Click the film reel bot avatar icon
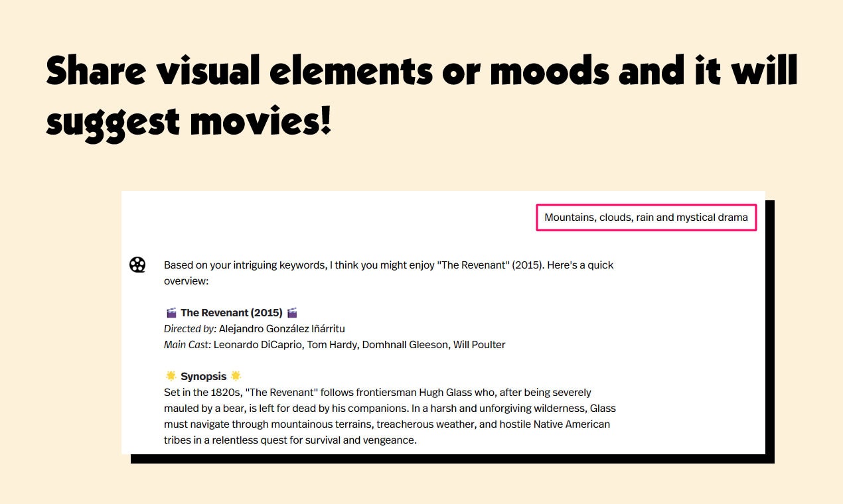The width and height of the screenshot is (843, 504). tap(137, 265)
